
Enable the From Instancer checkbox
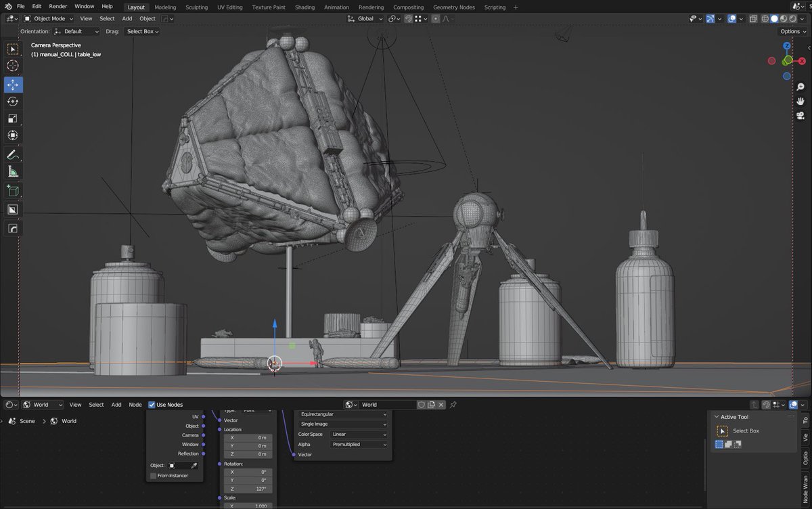153,476
